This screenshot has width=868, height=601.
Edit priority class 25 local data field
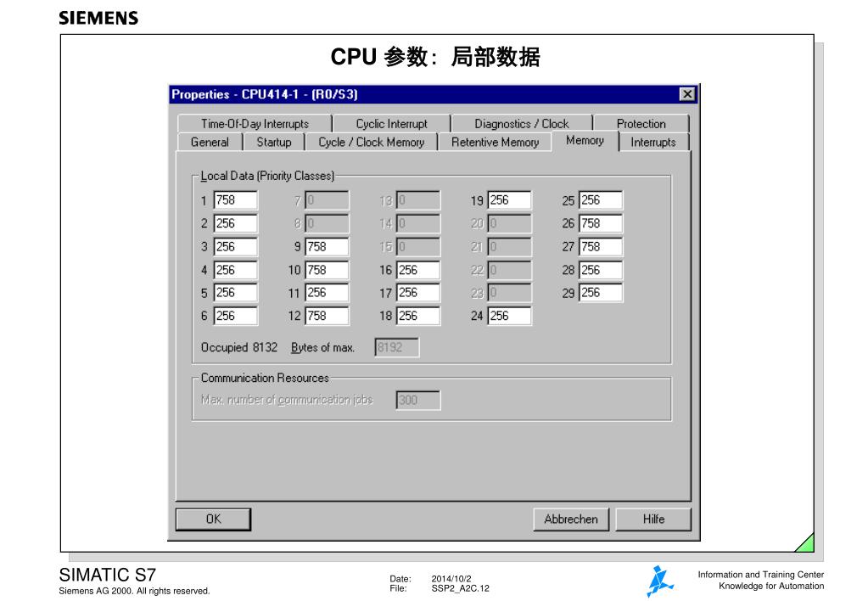click(601, 200)
